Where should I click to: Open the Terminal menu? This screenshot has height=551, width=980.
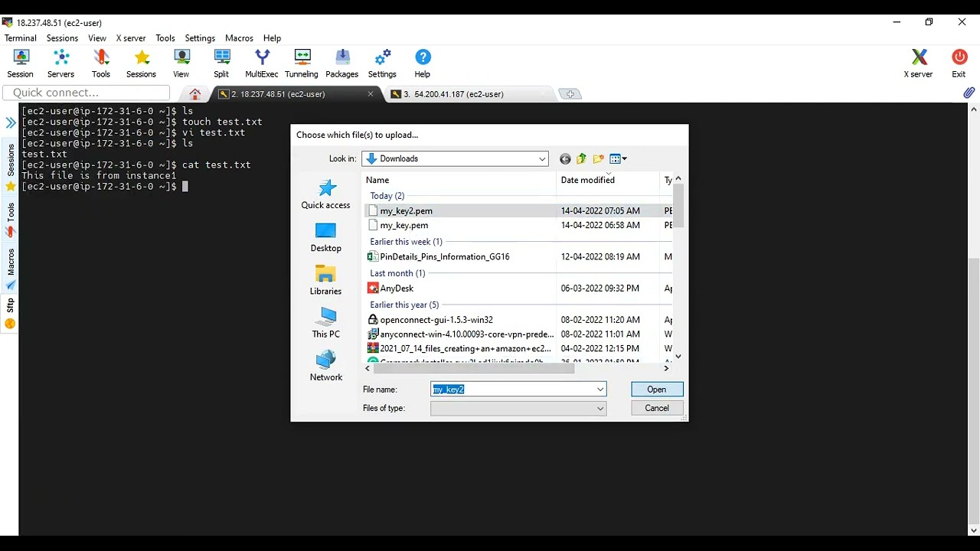(x=21, y=38)
